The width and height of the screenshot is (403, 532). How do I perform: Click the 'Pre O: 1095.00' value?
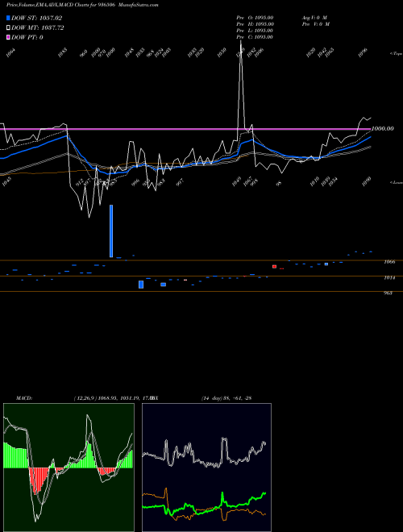[255, 17]
